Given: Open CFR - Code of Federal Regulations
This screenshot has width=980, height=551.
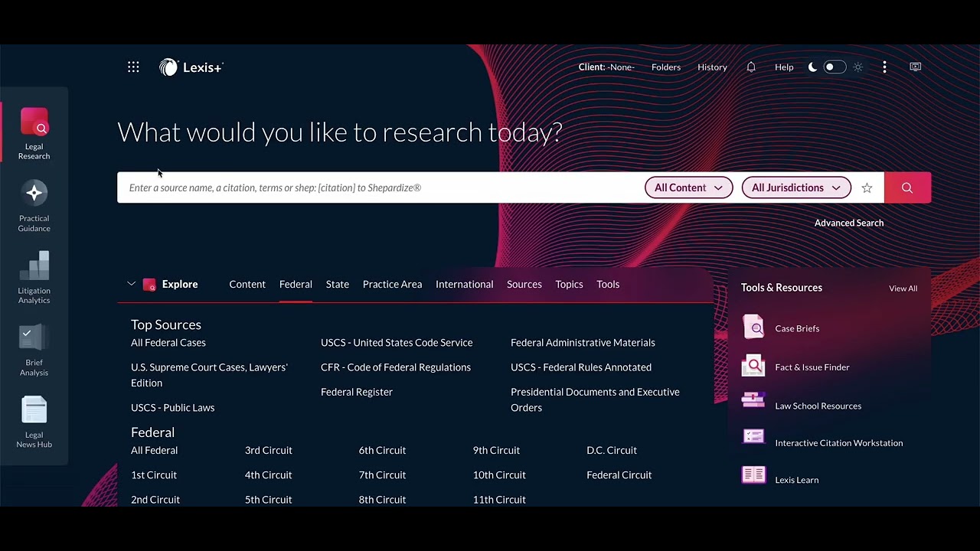Looking at the screenshot, I should coord(396,367).
